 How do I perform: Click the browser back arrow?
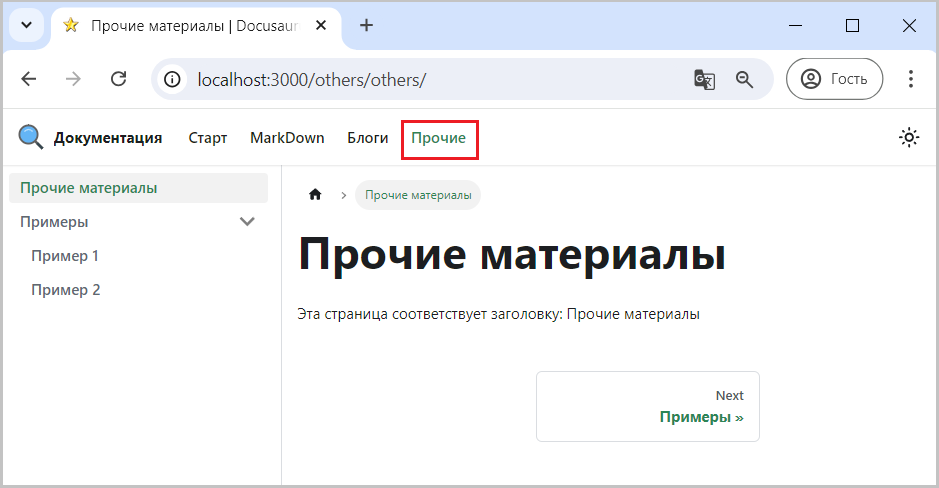coord(29,79)
